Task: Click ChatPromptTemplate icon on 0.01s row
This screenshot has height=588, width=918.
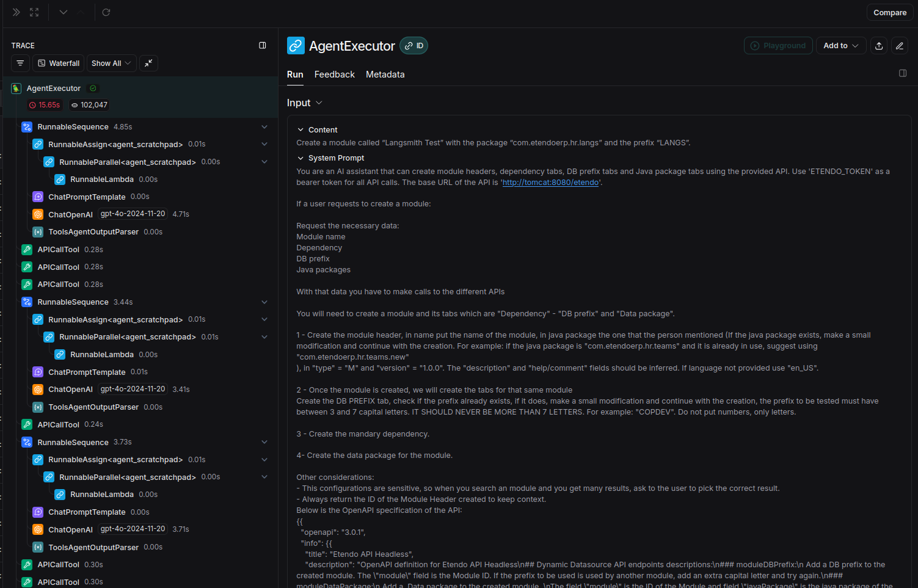Action: point(38,372)
